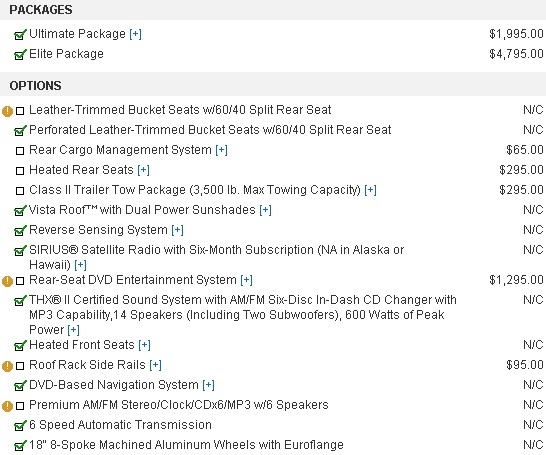
Task: Open THX II Certified Sound System details
Action: coord(73,330)
